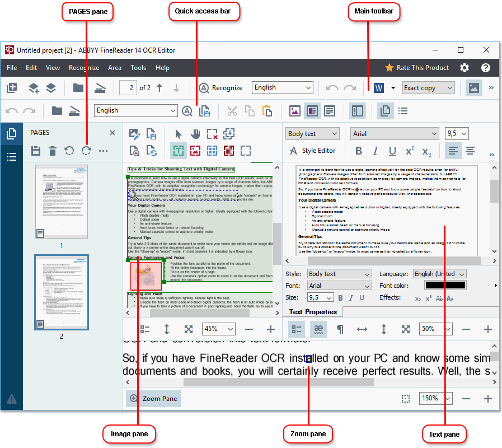Click the floppy disk icon in PAGES pane
Image resolution: width=502 pixels, height=448 pixels.
click(x=35, y=151)
